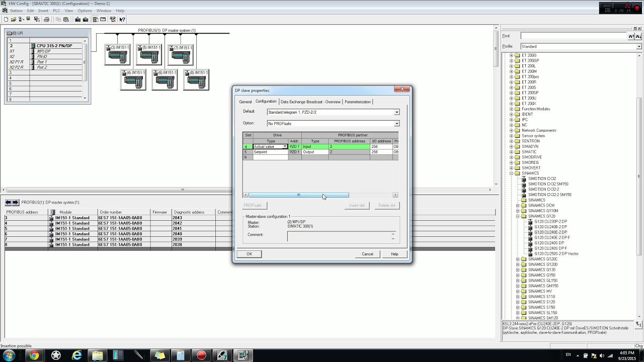Click the PROFIsafe... button
This screenshot has height=362, width=644.
255,205
